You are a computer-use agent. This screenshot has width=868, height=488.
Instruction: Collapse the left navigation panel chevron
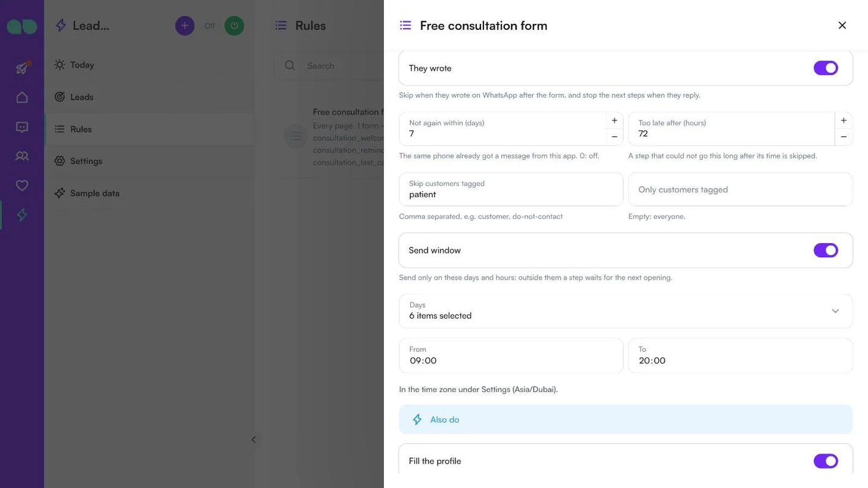pyautogui.click(x=254, y=440)
